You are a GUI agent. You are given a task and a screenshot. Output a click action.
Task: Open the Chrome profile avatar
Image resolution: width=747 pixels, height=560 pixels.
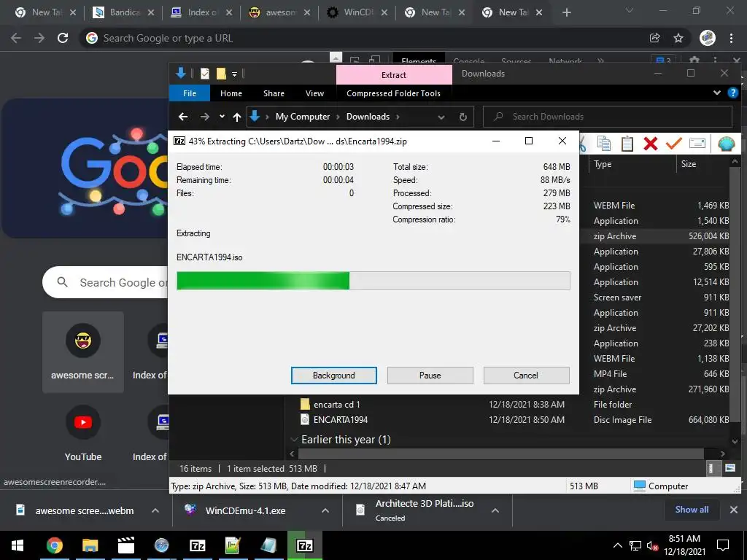708,38
